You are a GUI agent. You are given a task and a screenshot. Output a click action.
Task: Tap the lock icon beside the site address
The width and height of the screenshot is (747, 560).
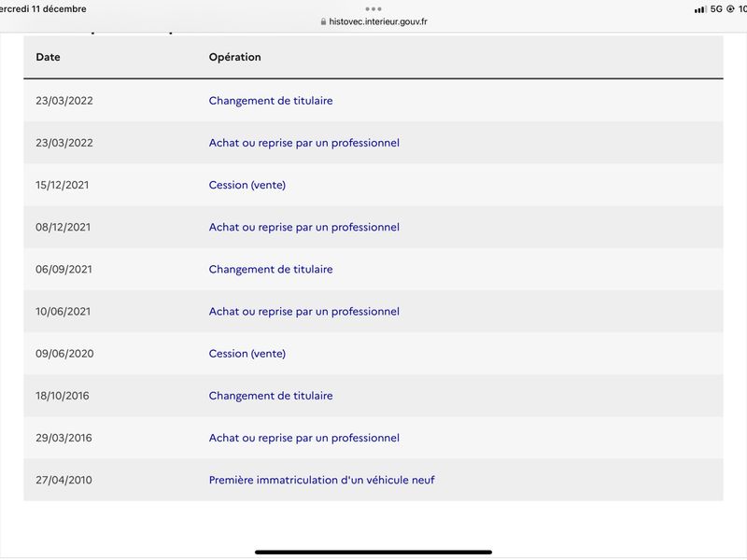[323, 21]
